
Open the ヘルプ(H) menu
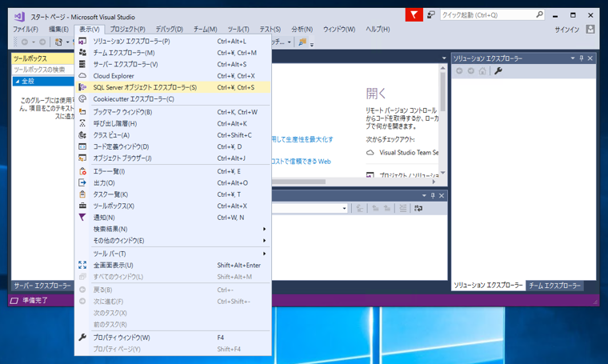coord(378,30)
